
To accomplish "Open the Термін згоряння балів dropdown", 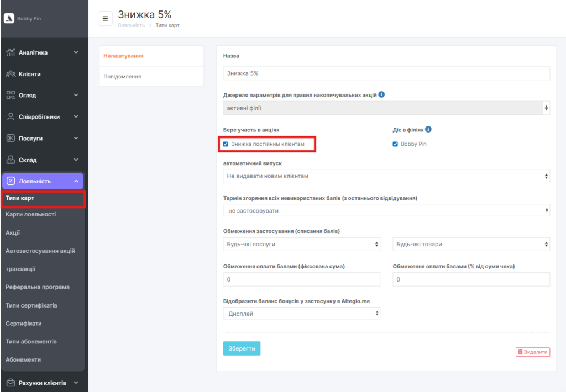I will click(x=386, y=210).
